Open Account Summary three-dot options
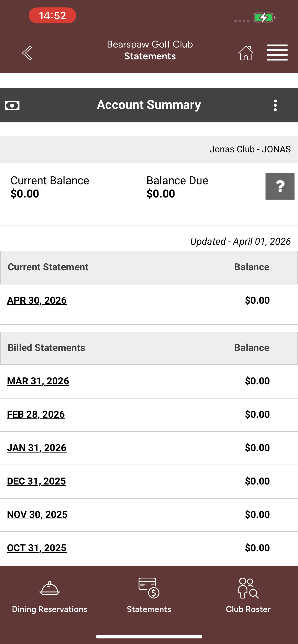The width and height of the screenshot is (298, 644). pos(275,105)
